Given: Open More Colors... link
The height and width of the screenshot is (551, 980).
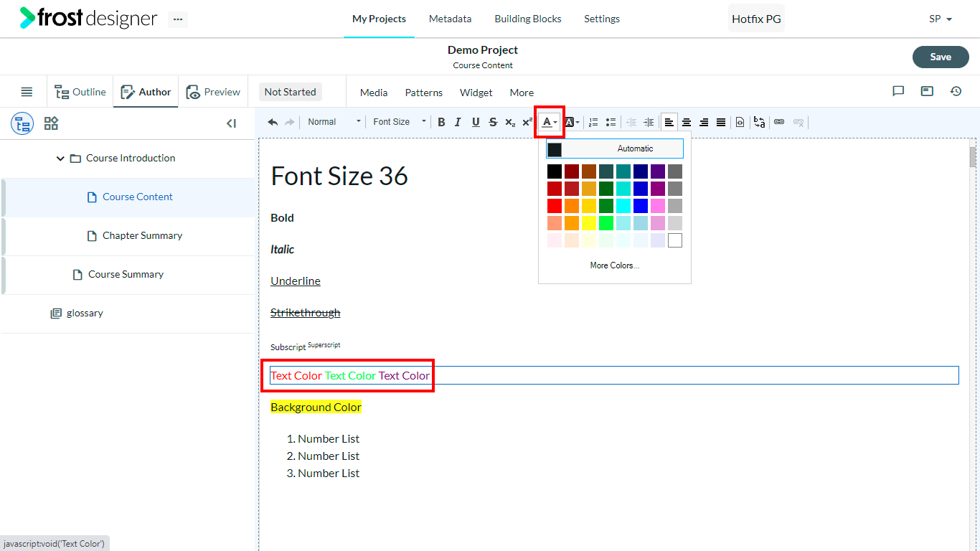Looking at the screenshot, I should (x=615, y=265).
